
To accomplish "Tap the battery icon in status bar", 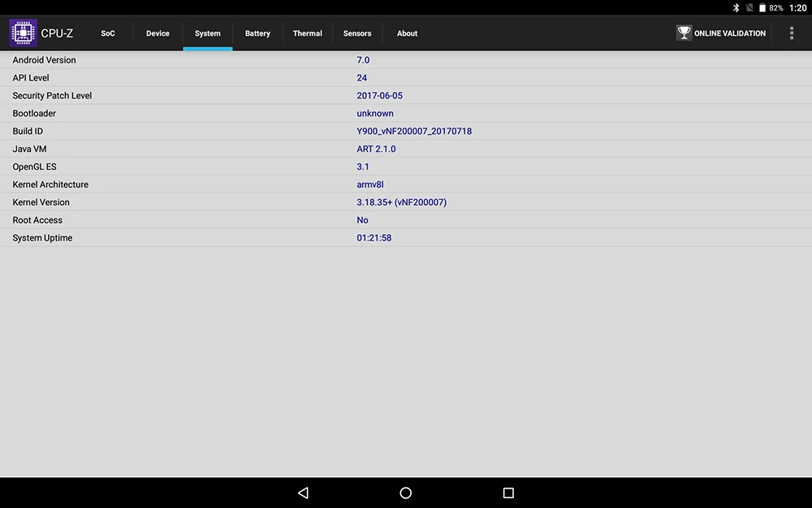I will (762, 8).
